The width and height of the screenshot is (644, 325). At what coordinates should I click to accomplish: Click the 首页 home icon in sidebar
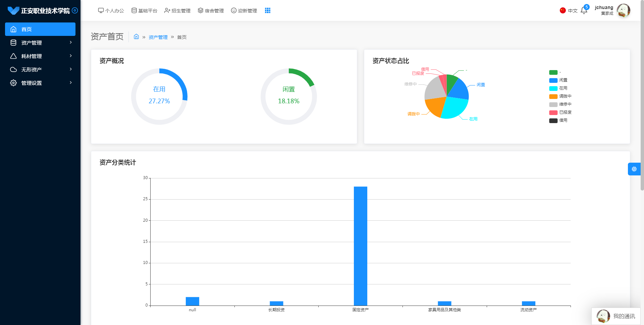pos(13,29)
